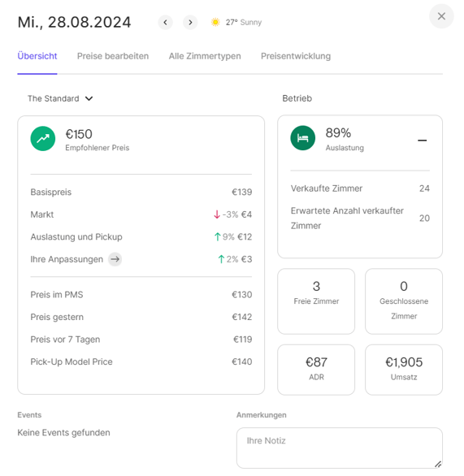Screen dimensions: 464x476
Task: Open Ihre Anpassungen arrow button
Action: pos(115,259)
